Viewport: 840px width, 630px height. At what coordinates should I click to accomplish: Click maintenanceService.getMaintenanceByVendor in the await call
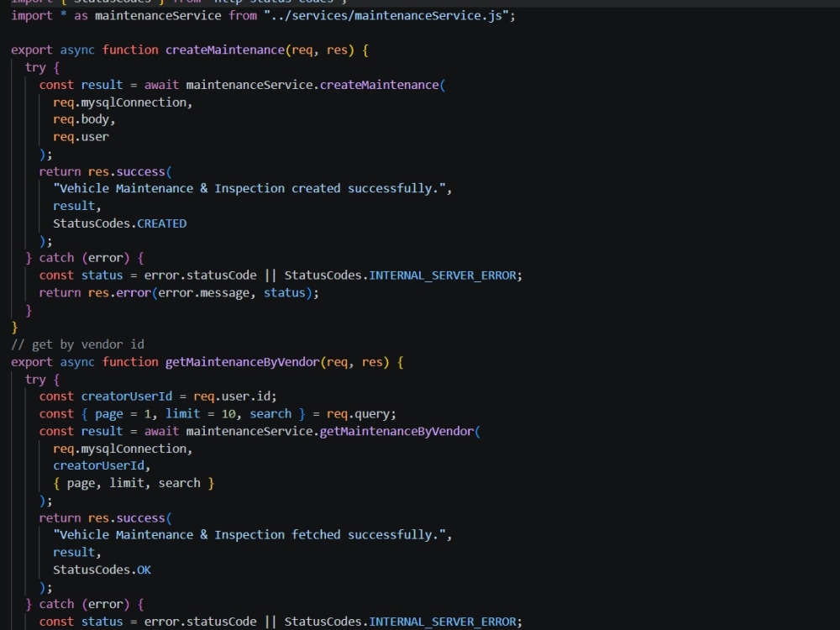[x=330, y=431]
